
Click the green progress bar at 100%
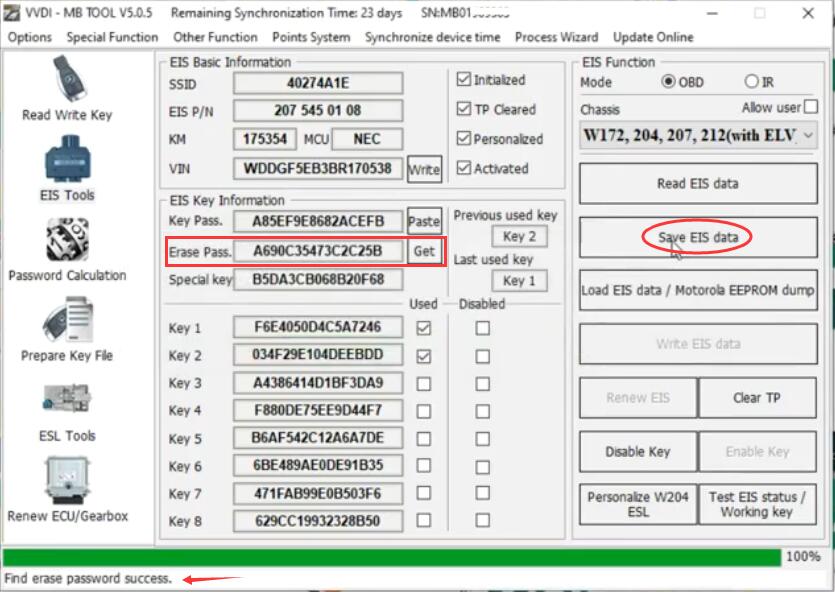[392, 557]
